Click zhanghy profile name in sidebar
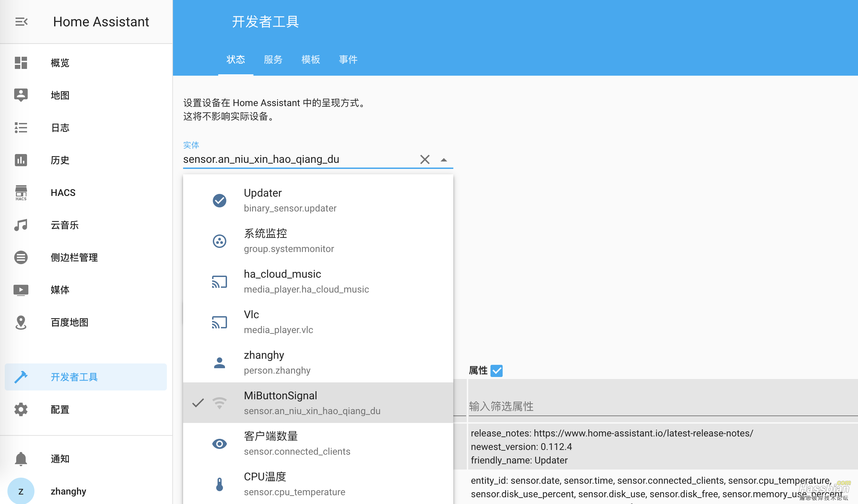The height and width of the screenshot is (504, 858). [x=69, y=492]
